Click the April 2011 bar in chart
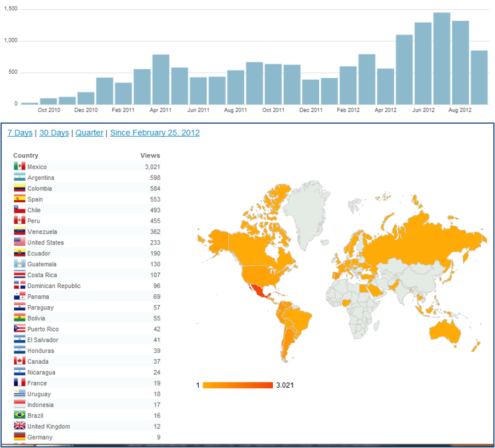 (x=160, y=79)
